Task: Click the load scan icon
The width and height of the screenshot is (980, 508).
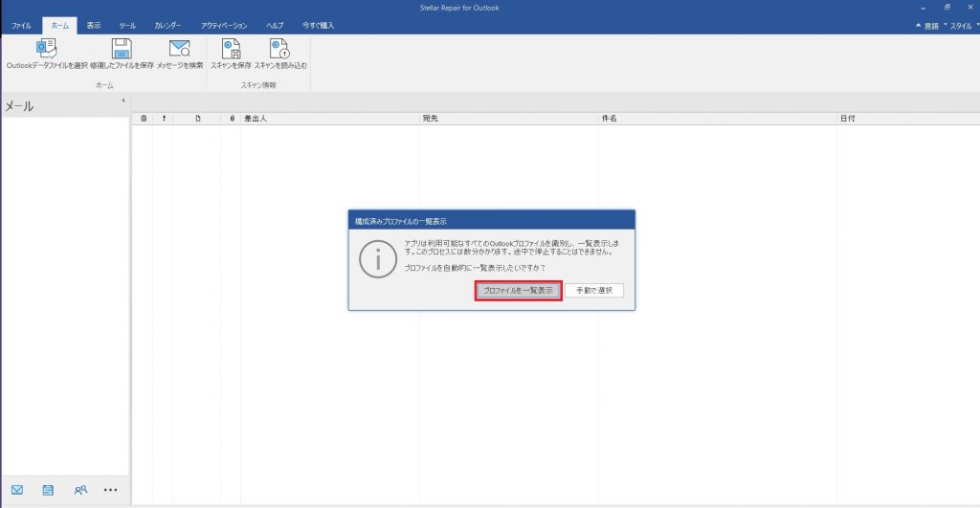Action: pos(279,49)
